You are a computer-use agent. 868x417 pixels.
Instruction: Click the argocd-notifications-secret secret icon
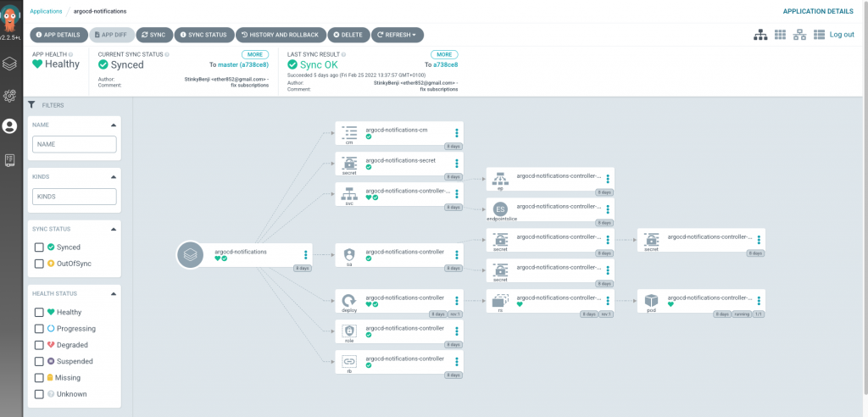(x=349, y=162)
